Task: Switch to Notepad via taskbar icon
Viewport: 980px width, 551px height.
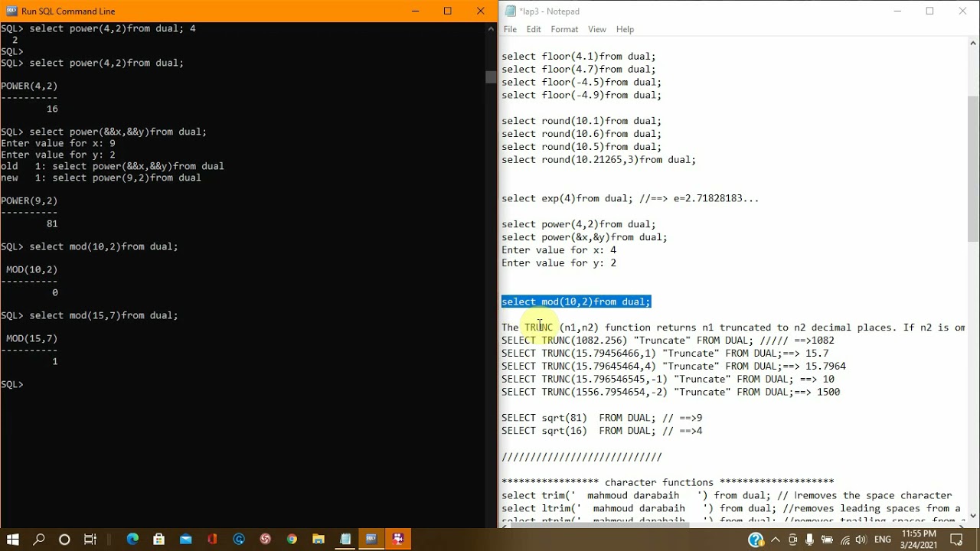Action: [x=345, y=540]
